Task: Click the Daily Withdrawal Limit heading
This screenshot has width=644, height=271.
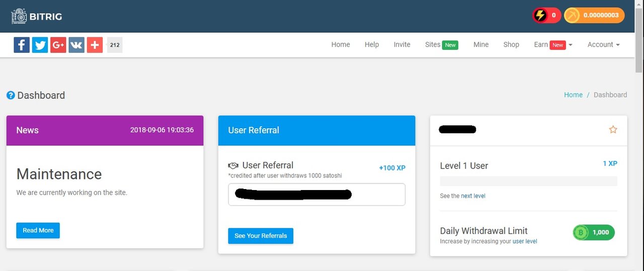Action: pyautogui.click(x=484, y=231)
